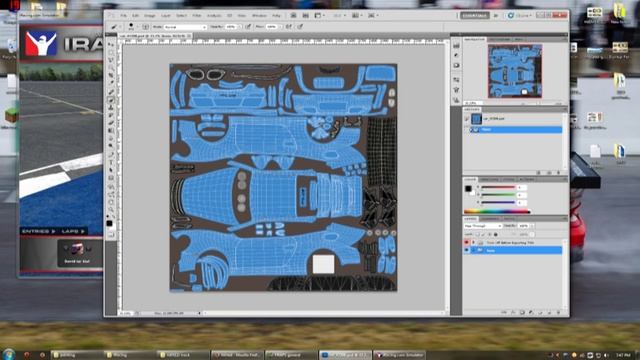Create new layer from Layers panel footer
The height and width of the screenshot is (360, 640).
[549, 312]
